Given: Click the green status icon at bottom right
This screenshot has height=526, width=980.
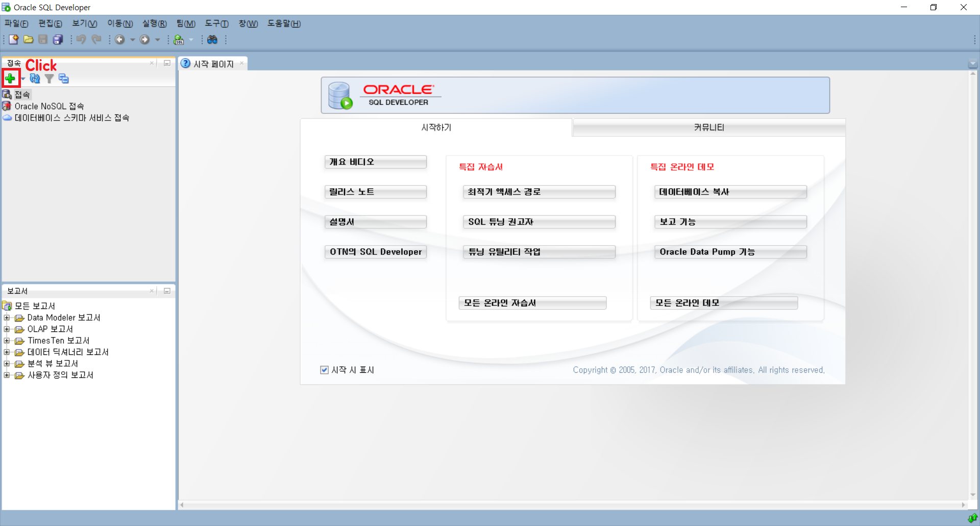Looking at the screenshot, I should pos(972,518).
